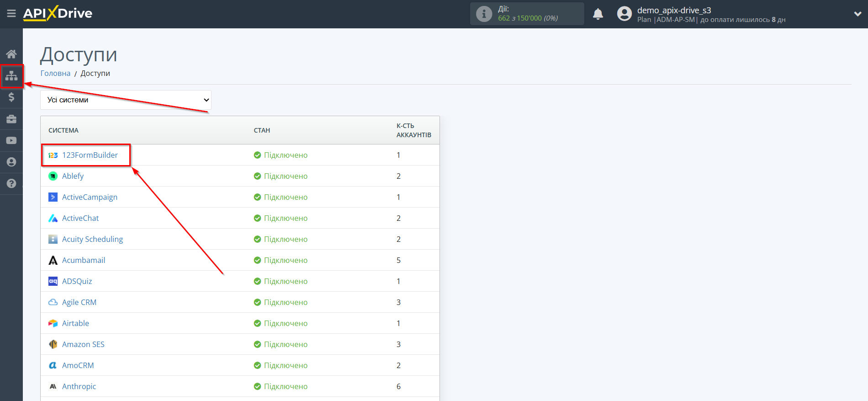Click the Acumbamail logo icon
Screen dimensions: 868x401
pos(53,260)
